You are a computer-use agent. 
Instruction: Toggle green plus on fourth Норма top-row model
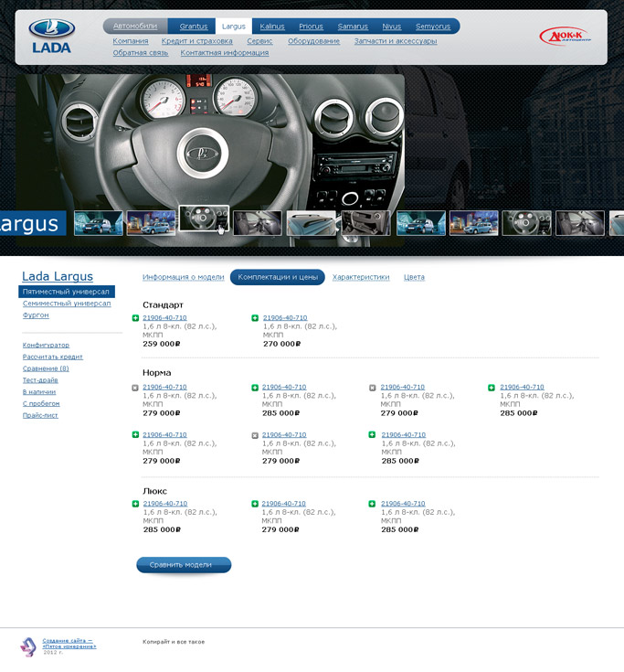tap(492, 388)
